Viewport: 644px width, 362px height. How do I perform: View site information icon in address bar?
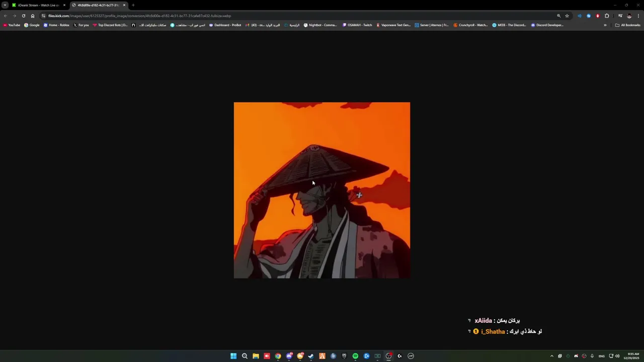point(44,16)
